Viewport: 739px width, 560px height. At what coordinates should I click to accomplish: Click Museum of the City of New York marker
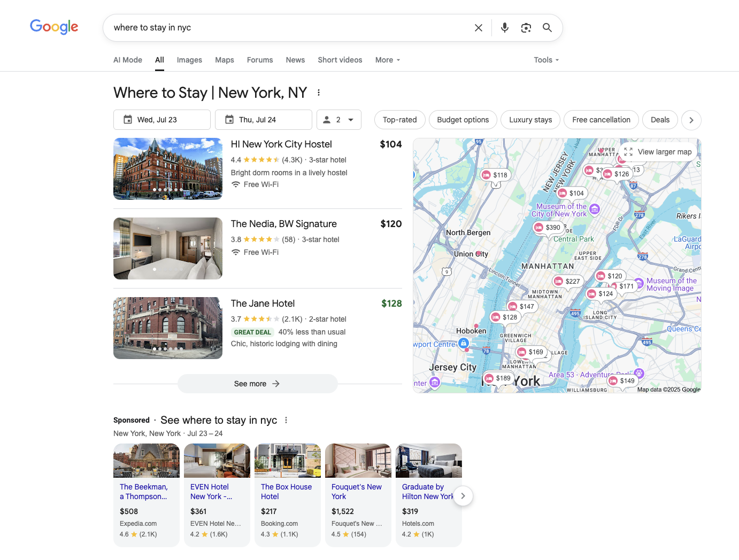[x=595, y=209]
